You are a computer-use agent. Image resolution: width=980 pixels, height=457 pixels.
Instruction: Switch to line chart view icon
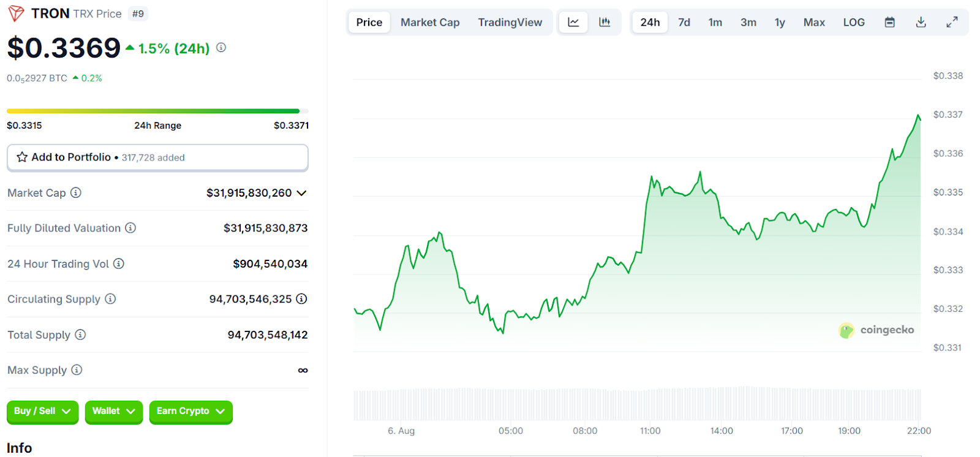pos(573,22)
